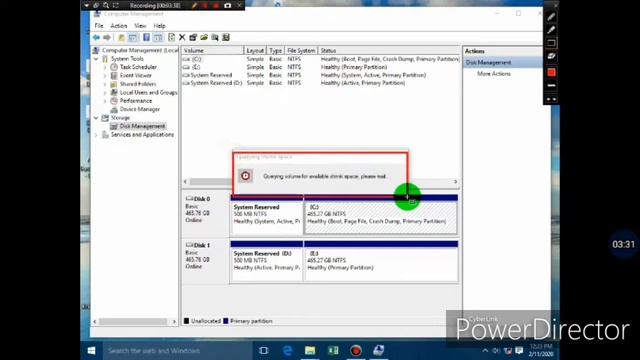640x360 pixels.
Task: Click the refresh page icon in toolbar
Action: click(171, 38)
